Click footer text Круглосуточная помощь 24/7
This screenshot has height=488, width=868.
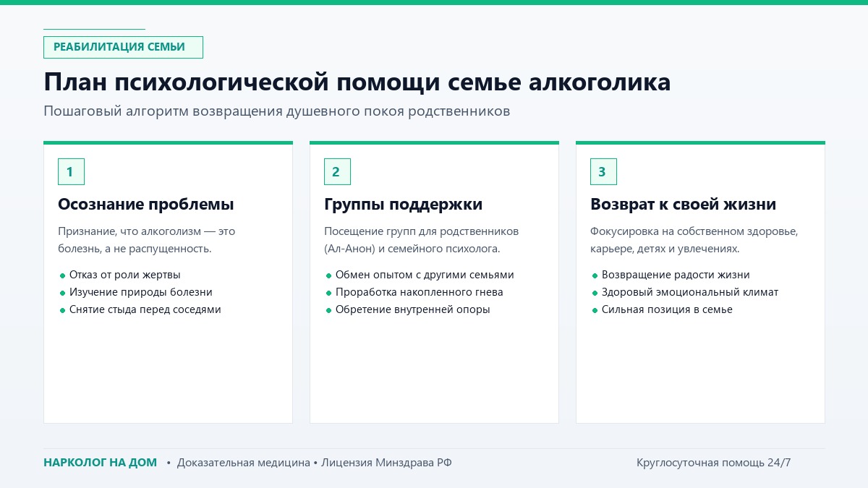[714, 463]
